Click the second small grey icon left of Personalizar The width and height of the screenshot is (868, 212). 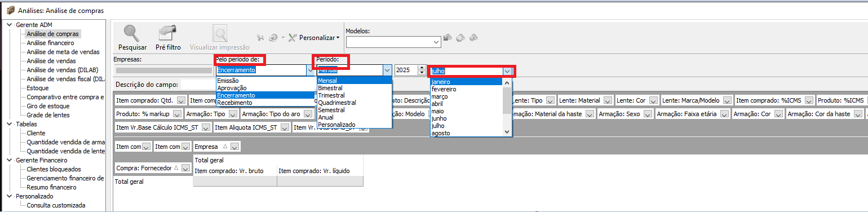tap(273, 38)
